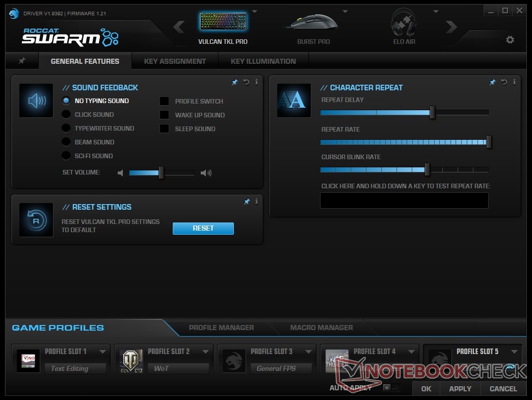Open the Profile Manager tab
532x400 pixels.
point(221,328)
